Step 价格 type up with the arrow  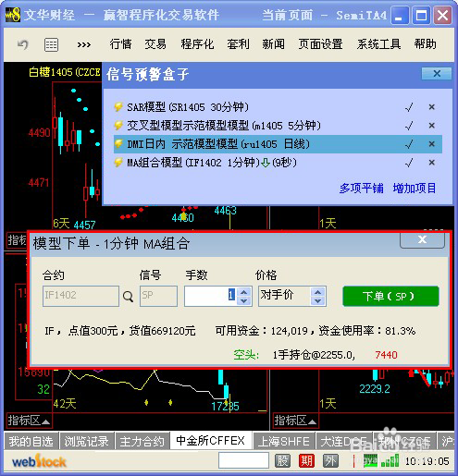click(x=318, y=291)
